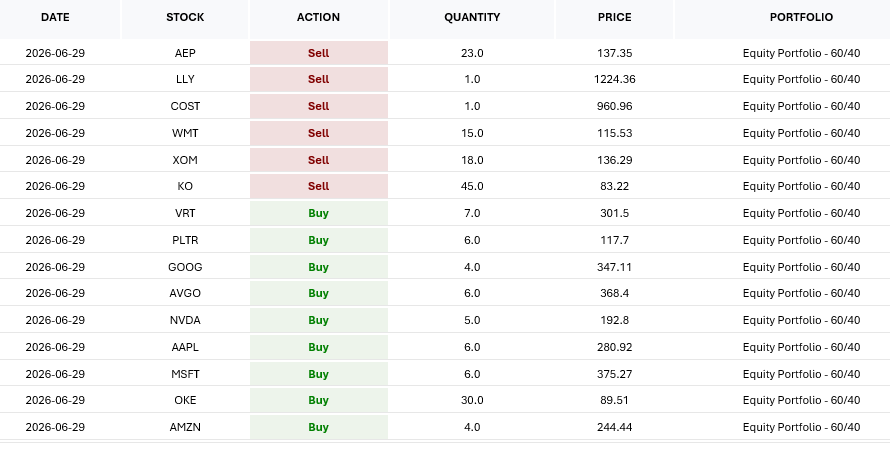The height and width of the screenshot is (462, 890).
Task: Select price value 244.44
Action: pos(615,427)
